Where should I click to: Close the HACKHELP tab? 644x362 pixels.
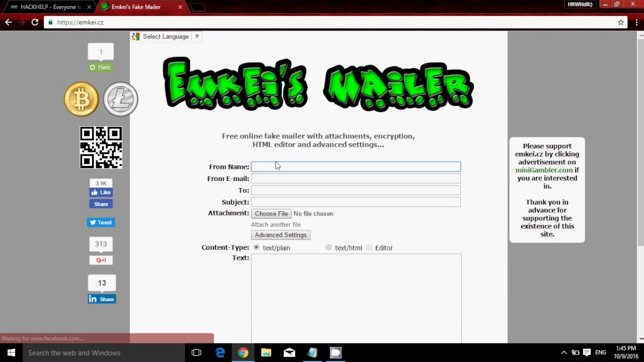tap(90, 7)
